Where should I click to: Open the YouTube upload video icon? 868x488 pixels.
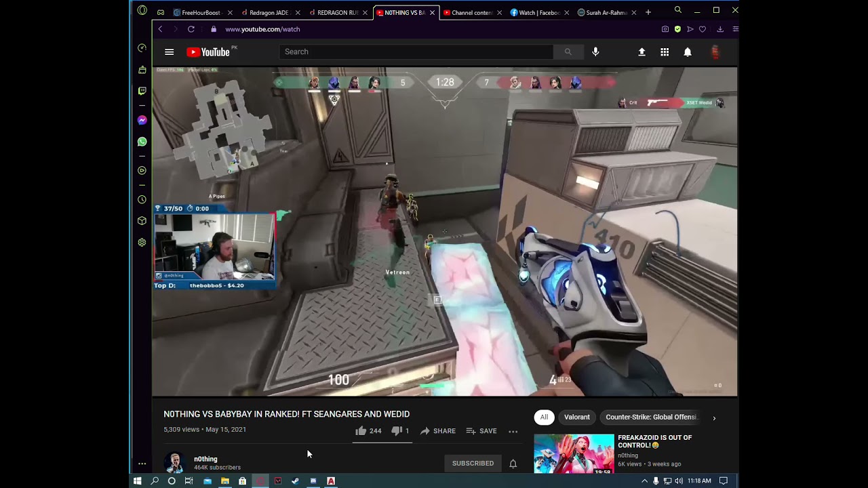[x=642, y=52]
